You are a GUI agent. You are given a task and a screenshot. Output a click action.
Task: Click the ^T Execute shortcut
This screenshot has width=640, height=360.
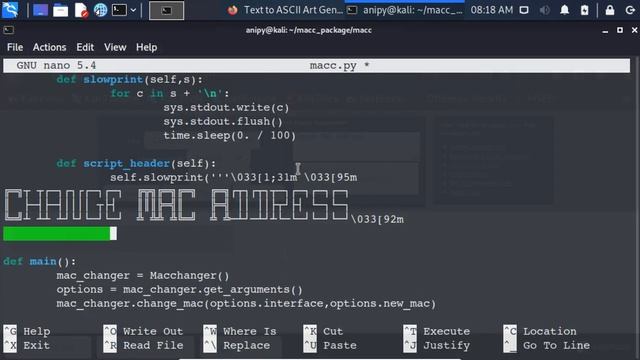click(x=437, y=331)
